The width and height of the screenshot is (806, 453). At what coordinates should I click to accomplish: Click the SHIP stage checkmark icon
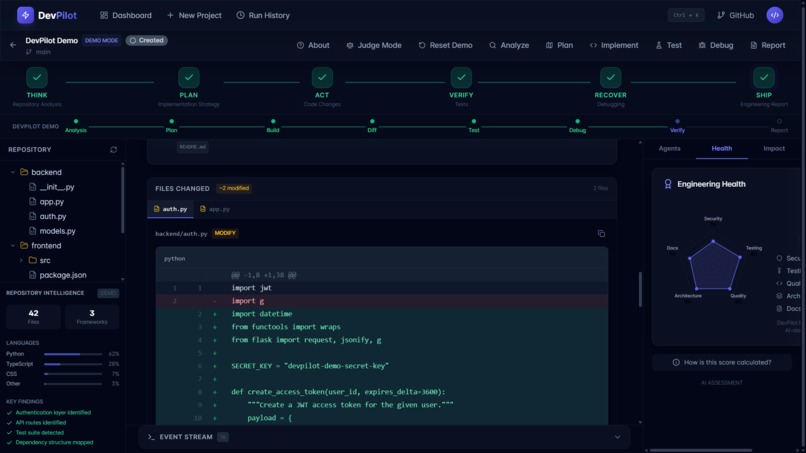pos(764,78)
